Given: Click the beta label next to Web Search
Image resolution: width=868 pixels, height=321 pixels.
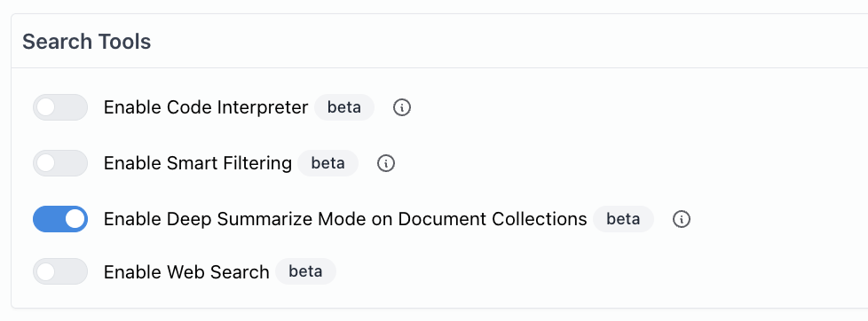Looking at the screenshot, I should 305,271.
